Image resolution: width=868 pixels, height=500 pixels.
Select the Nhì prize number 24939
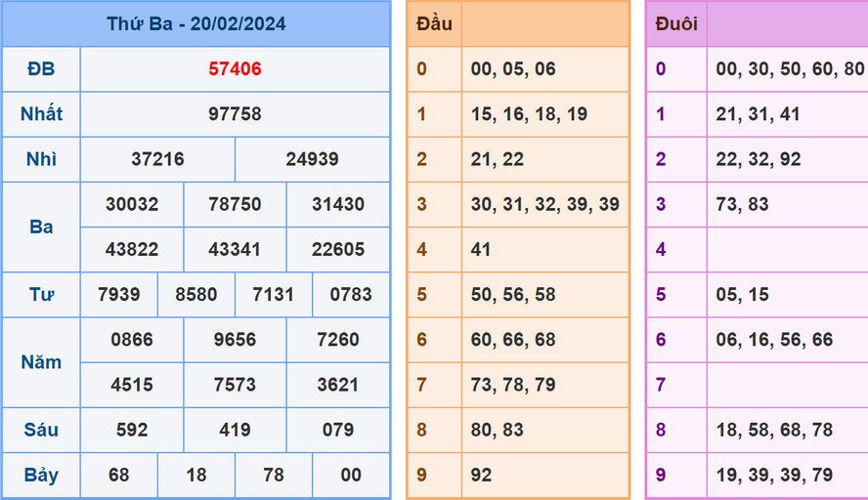coord(312,159)
